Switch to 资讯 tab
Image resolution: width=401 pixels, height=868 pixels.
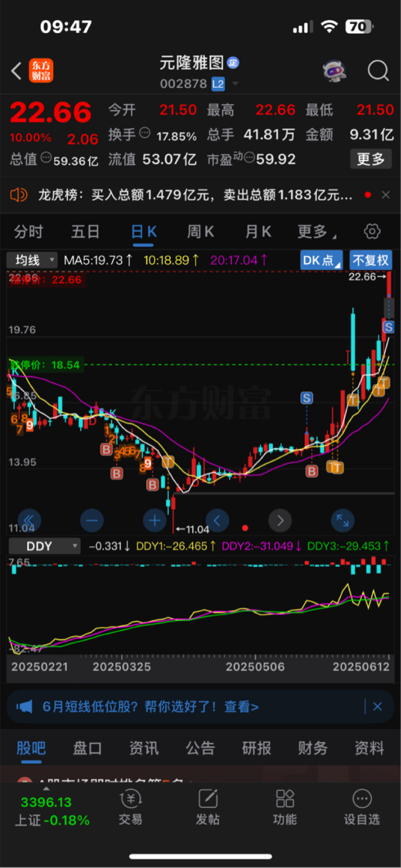(144, 749)
